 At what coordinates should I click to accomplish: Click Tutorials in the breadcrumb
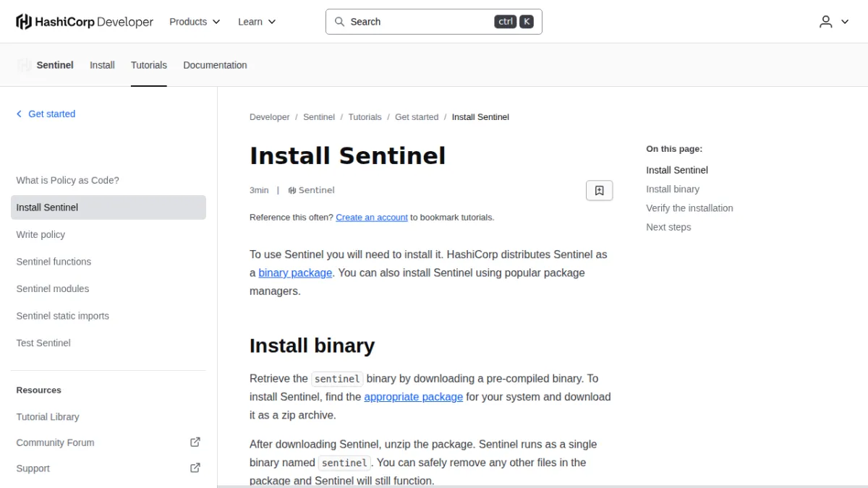365,117
